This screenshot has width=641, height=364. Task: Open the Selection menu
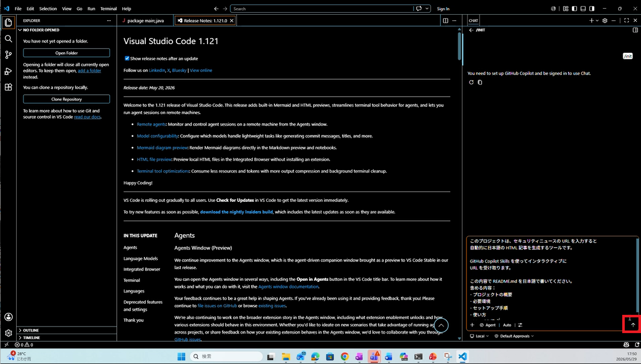[x=48, y=9]
